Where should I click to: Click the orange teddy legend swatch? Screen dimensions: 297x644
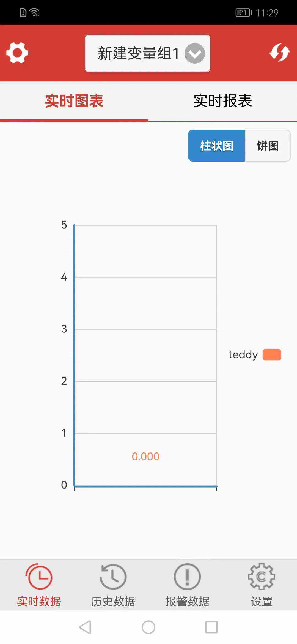[272, 354]
